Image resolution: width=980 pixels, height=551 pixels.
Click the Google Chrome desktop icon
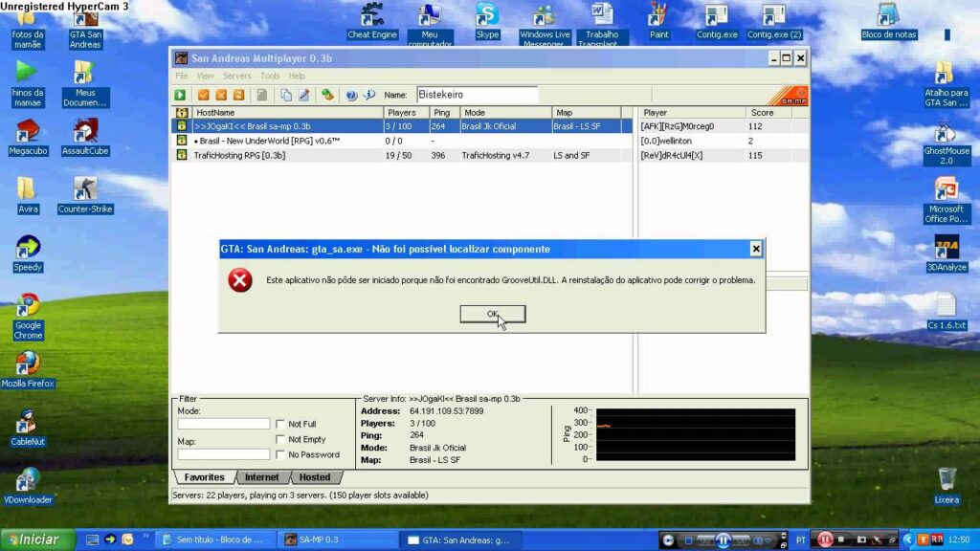point(28,317)
